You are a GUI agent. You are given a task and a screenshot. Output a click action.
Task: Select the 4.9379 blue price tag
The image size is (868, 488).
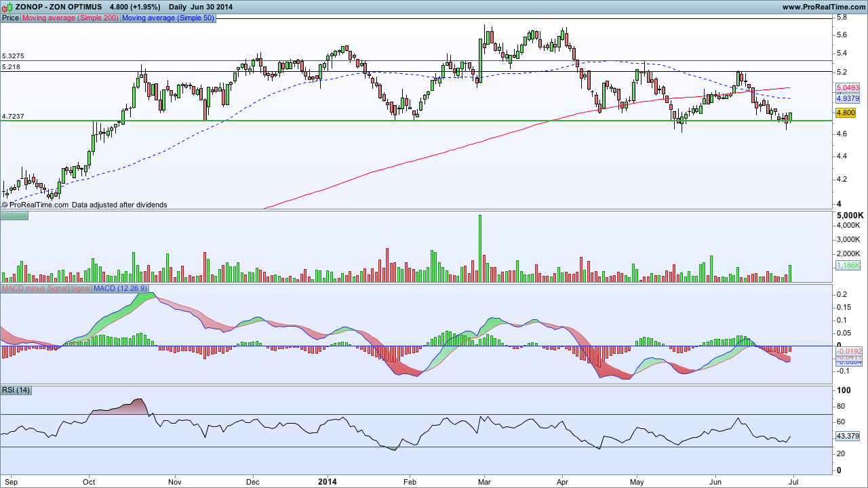point(848,99)
